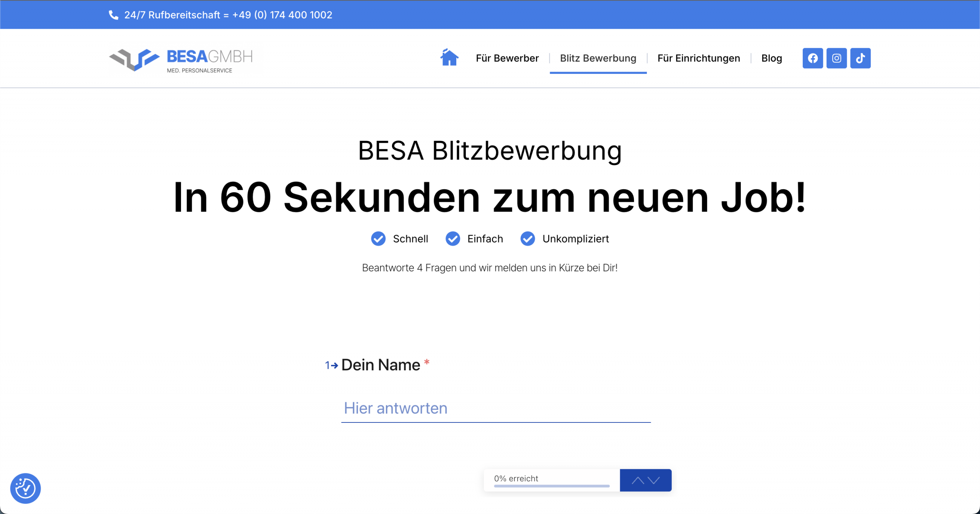Open the Für Bewerber menu
Viewport: 980px width, 514px height.
click(x=507, y=58)
